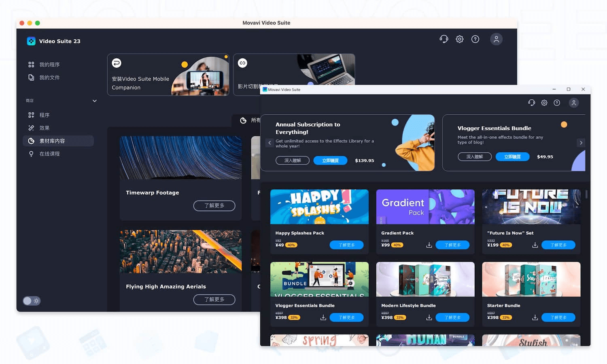
Task: Go back using the left carousel arrow
Action: tap(270, 143)
